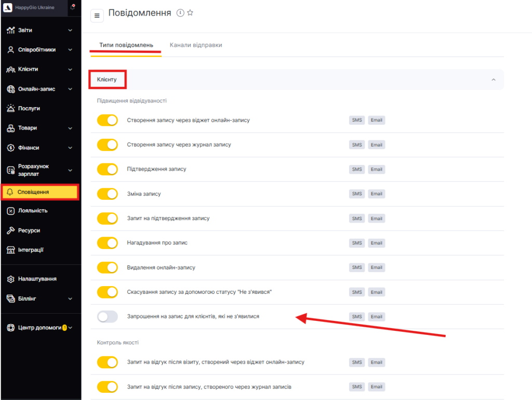The image size is (532, 400).
Task: Go to Ресурси in the sidebar
Action: tap(29, 230)
